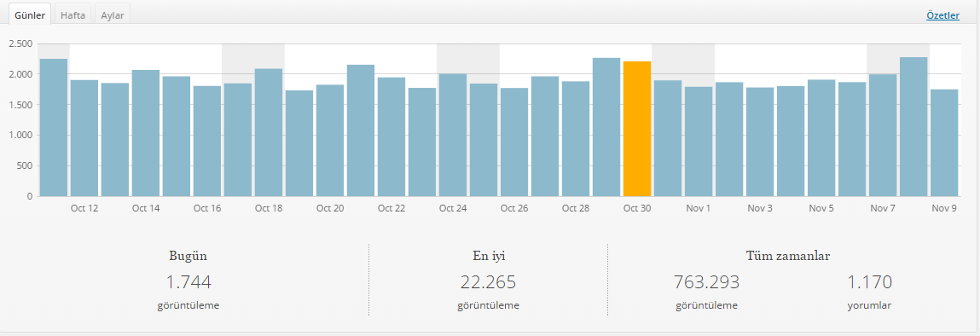Switch to the Günler tab
This screenshot has width=980, height=336.
[x=30, y=15]
